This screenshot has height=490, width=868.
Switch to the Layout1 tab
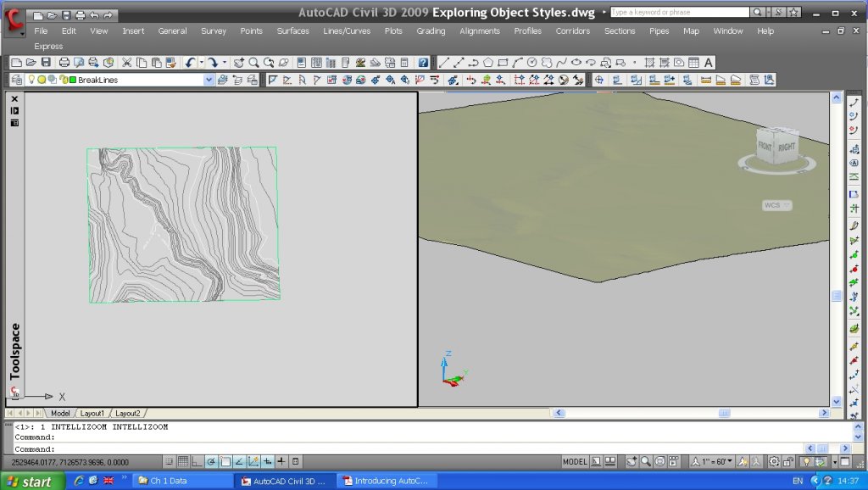click(x=92, y=413)
